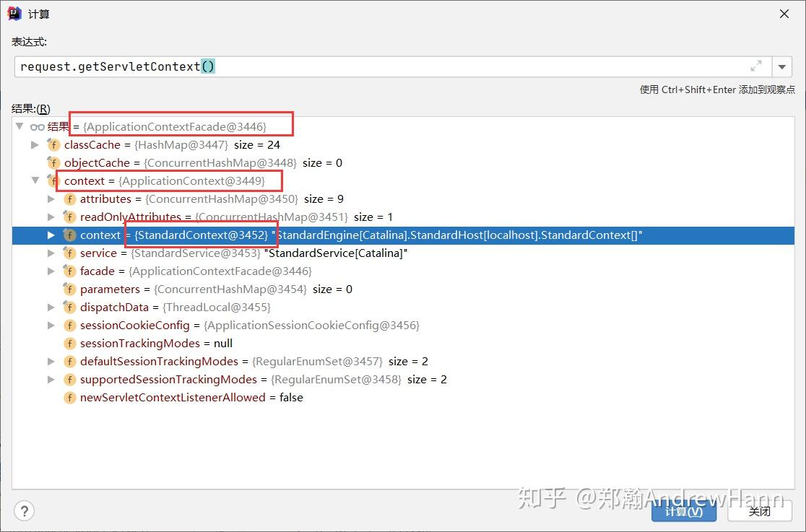Viewport: 806px width, 532px height.
Task: Click the f icon next to service
Action: (x=69, y=253)
